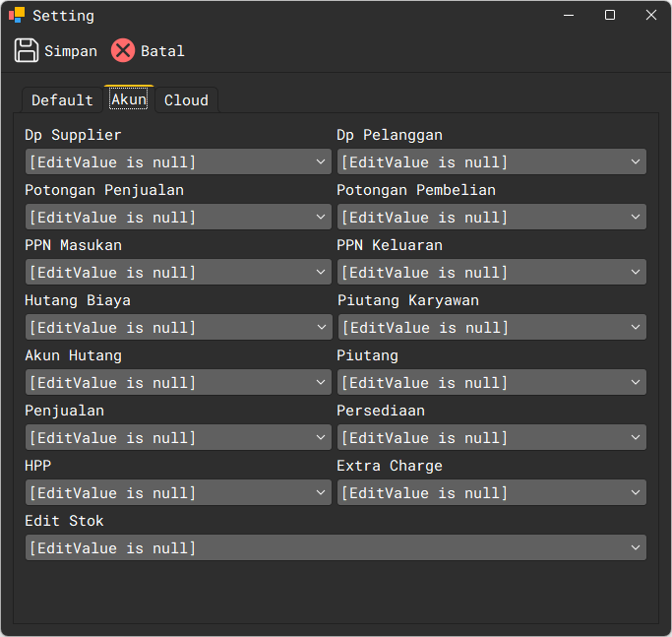
Task: Click the Setting app logo icon
Action: (17, 16)
